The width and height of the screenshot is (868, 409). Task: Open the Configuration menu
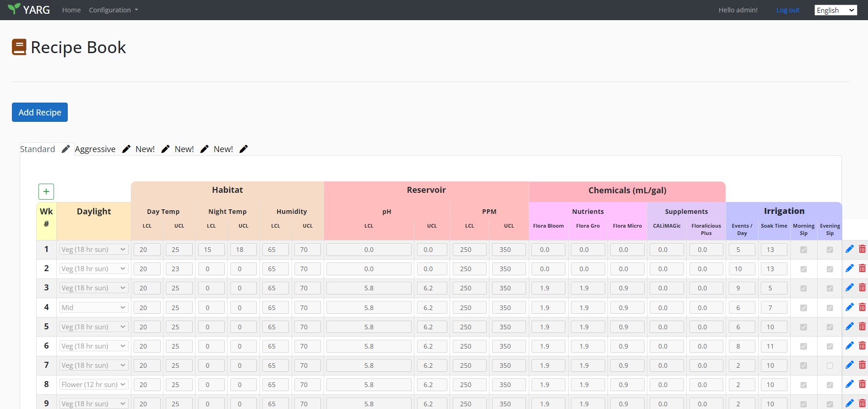(x=113, y=10)
